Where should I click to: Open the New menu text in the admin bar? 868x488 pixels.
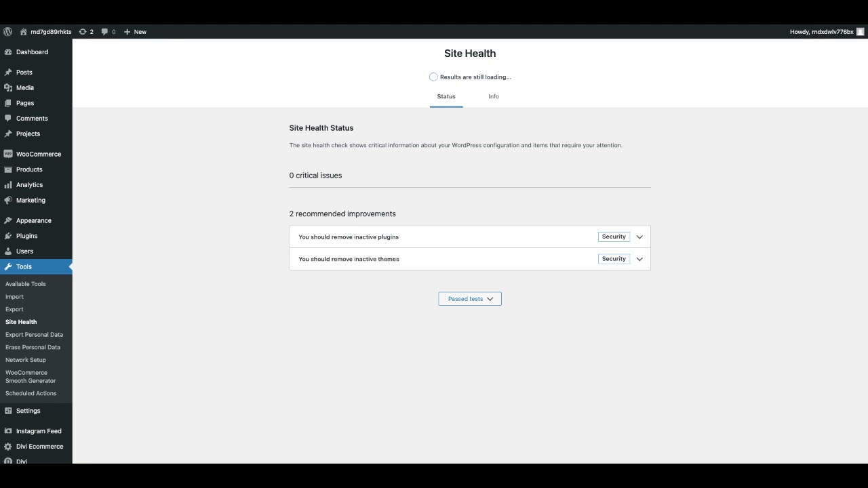pos(140,32)
